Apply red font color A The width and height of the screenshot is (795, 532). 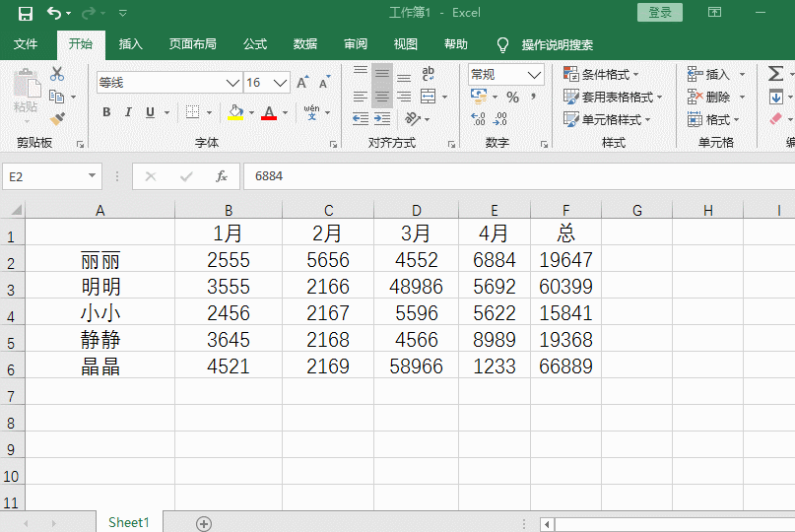[x=269, y=112]
